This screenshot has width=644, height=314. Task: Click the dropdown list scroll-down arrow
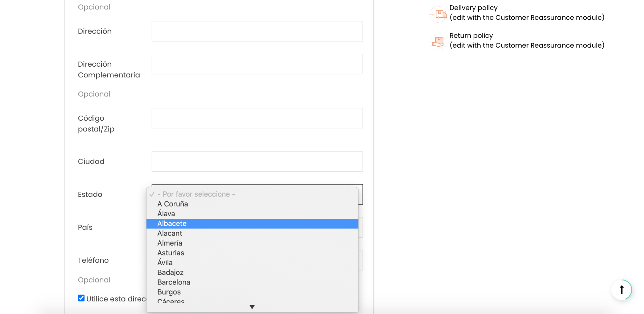(252, 307)
